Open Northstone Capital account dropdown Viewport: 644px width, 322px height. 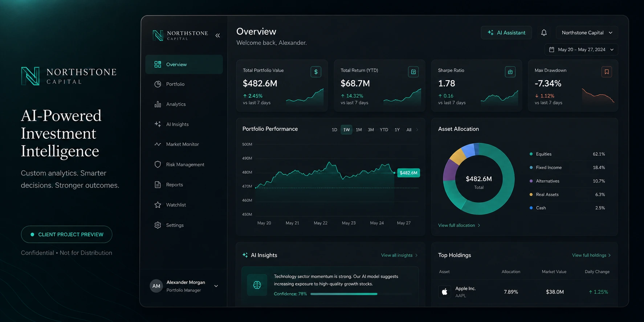coord(587,33)
